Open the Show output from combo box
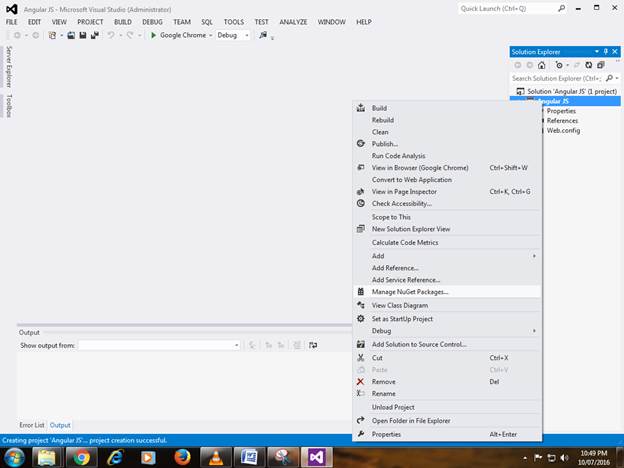The image size is (624, 468). point(159,345)
